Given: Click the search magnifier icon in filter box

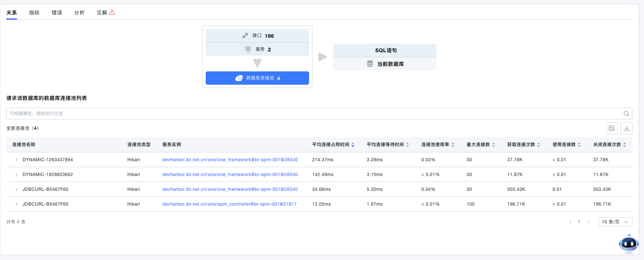Looking at the screenshot, I should [626, 114].
